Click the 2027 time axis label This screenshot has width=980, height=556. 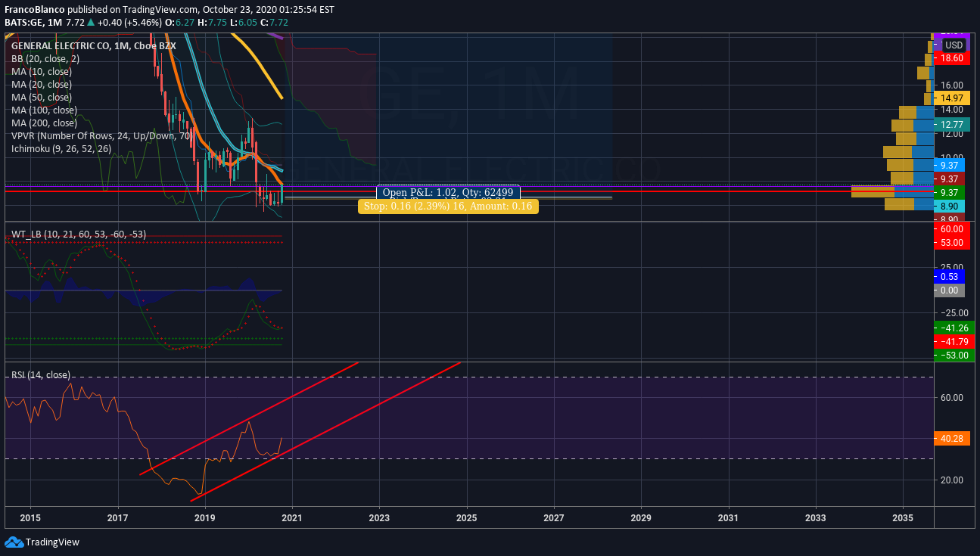click(554, 518)
